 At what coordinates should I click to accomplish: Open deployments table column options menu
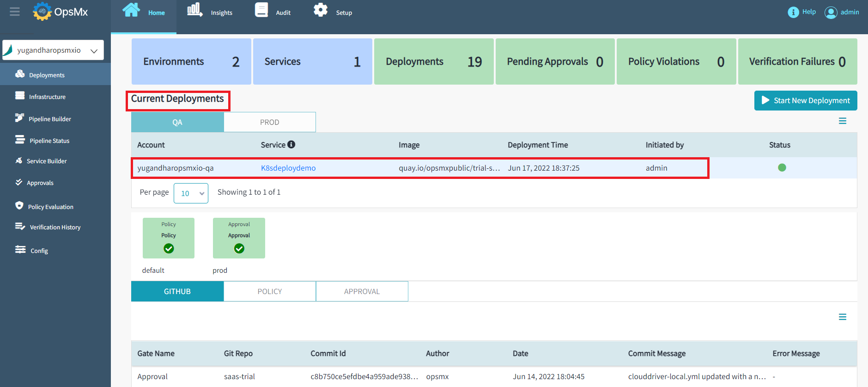tap(843, 121)
